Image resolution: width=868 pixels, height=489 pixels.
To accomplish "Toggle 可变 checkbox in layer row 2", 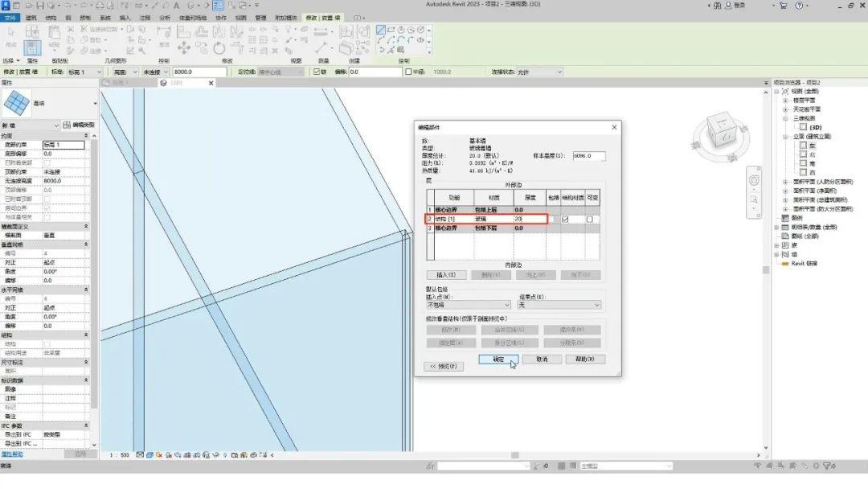I will (x=590, y=219).
